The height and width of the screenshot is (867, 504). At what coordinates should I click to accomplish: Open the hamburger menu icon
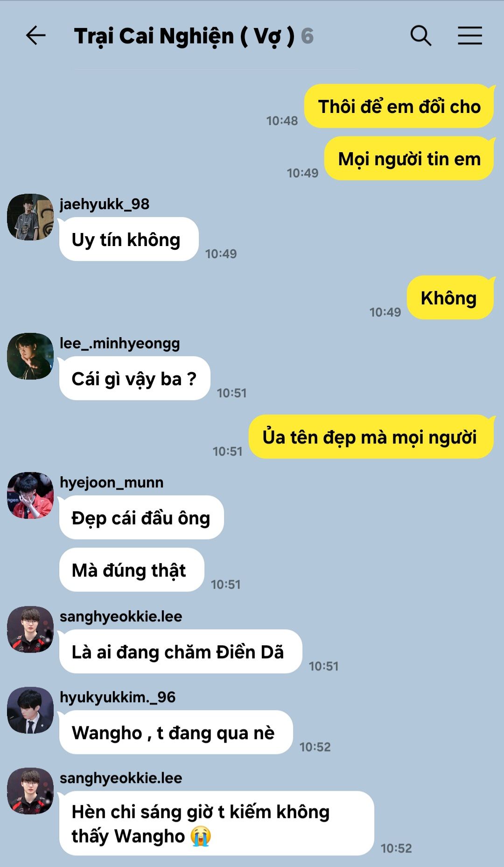(469, 35)
